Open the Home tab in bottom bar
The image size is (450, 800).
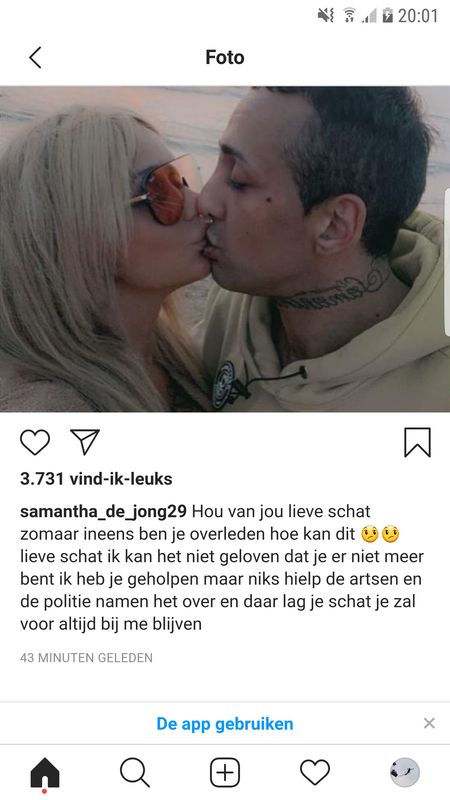45,773
